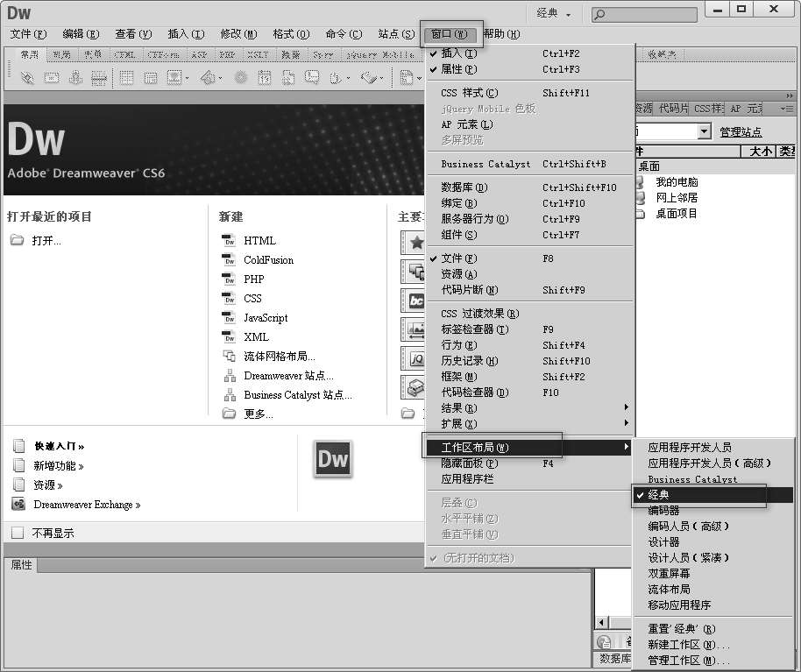The image size is (801, 672).
Task: Tick the 不再显示 checkbox
Action: (x=18, y=533)
